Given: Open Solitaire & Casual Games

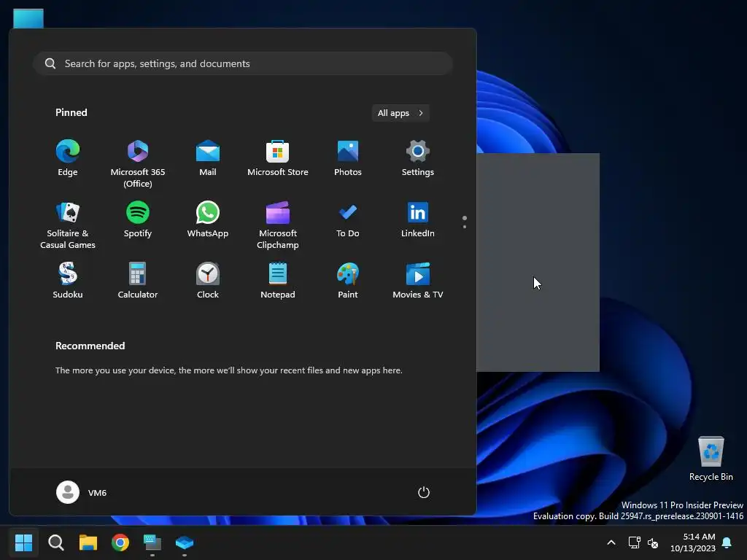Looking at the screenshot, I should tap(68, 225).
